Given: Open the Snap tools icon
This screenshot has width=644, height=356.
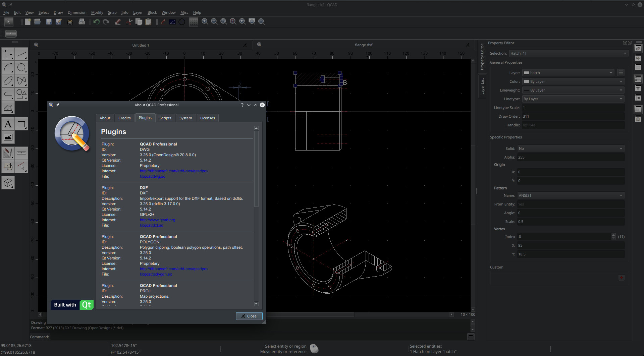Looking at the screenshot, I should tap(8, 167).
